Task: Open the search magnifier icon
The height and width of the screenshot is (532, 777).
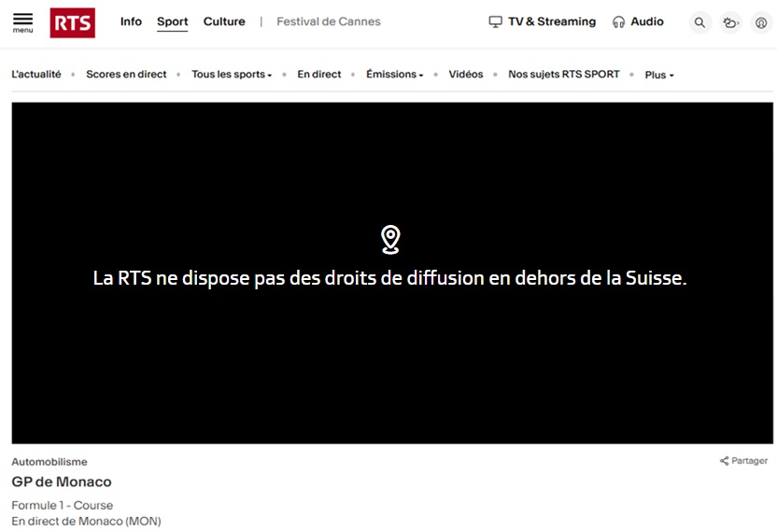Action: pos(699,22)
